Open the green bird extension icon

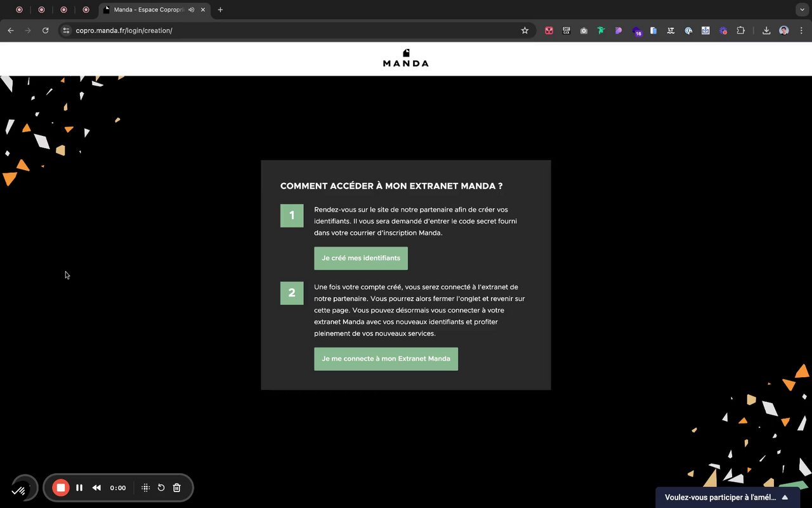point(601,30)
